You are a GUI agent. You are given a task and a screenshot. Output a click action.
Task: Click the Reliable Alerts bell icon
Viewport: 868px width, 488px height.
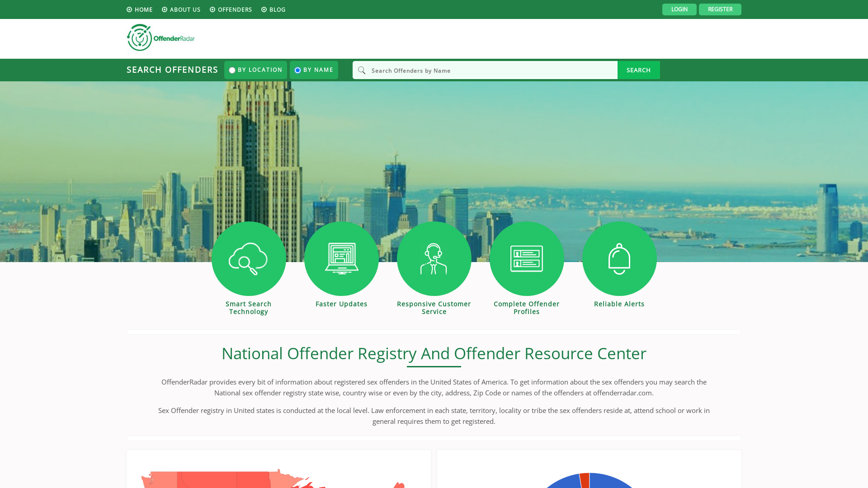tap(619, 258)
